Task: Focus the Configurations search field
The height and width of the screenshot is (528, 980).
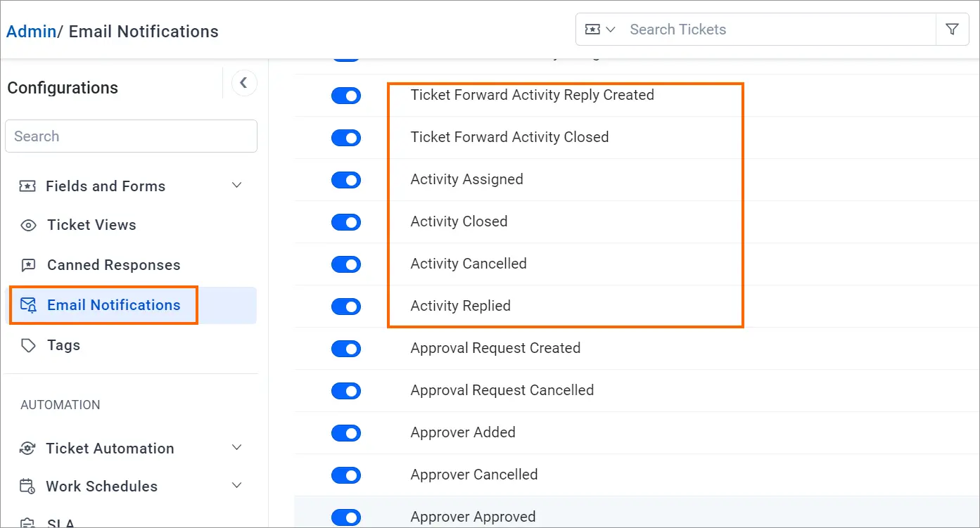Action: pyautogui.click(x=131, y=136)
